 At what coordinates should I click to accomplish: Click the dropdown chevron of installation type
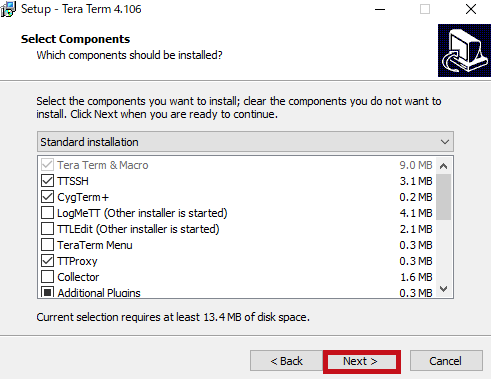point(445,142)
